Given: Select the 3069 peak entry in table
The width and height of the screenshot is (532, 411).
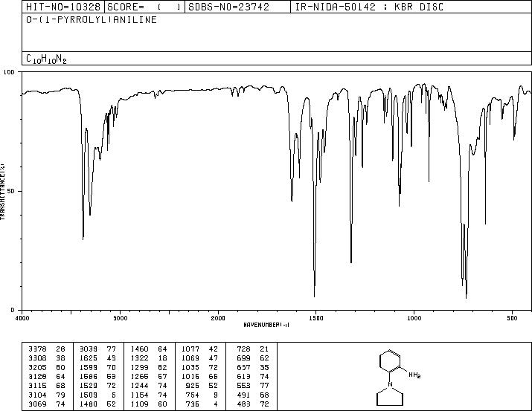Looking at the screenshot, I should 46,404.
